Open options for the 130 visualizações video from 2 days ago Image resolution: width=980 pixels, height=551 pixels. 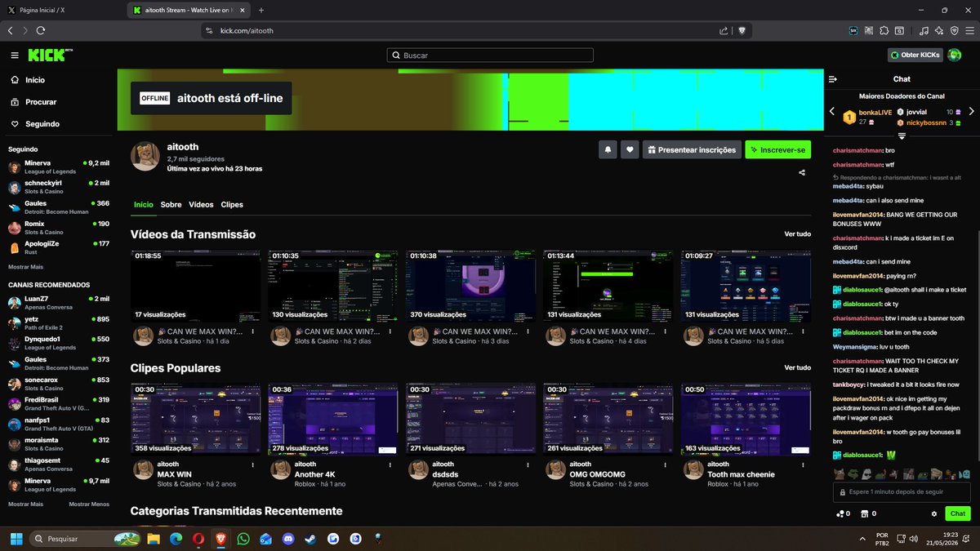[x=390, y=331]
